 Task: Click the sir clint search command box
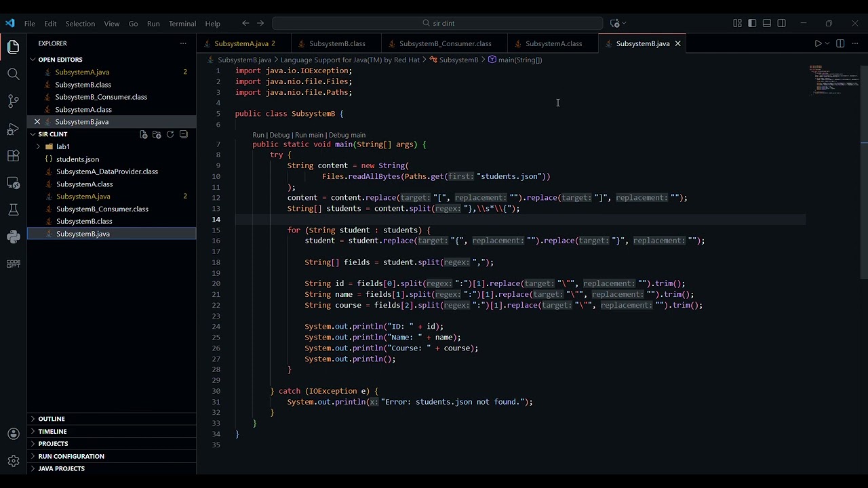pyautogui.click(x=437, y=23)
